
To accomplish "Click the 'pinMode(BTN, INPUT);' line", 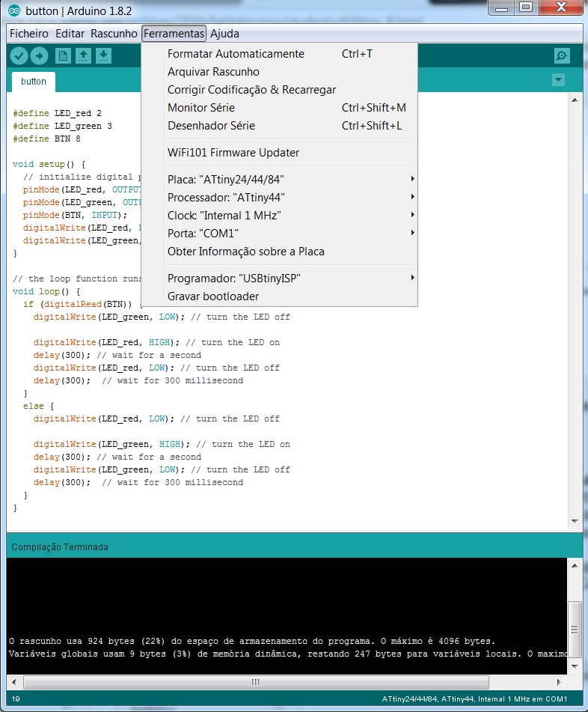I will point(76,215).
